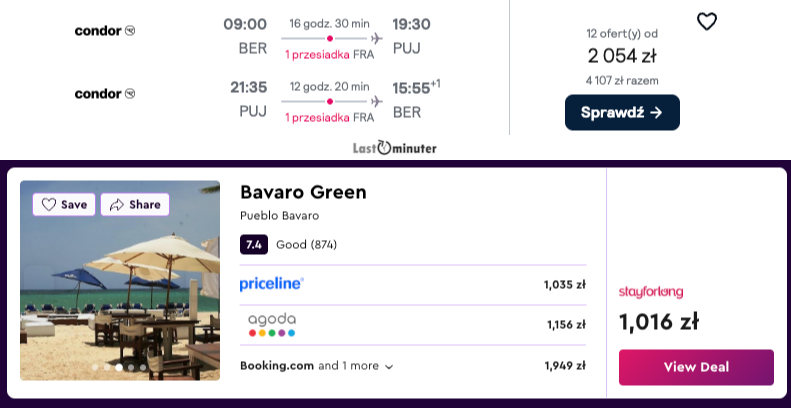Save the Bavaro Green hotel
This screenshot has width=791, height=408.
click(64, 204)
